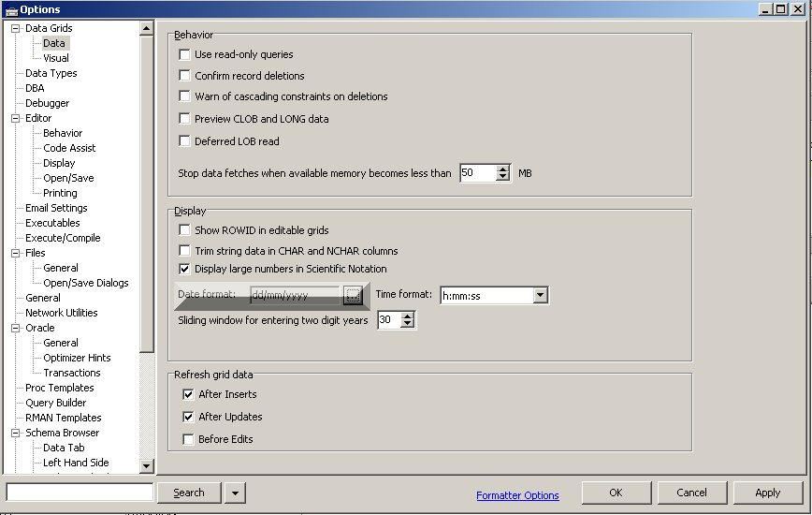Collapse the Oracle tree node
Screen dimensions: 812x515
[16, 328]
